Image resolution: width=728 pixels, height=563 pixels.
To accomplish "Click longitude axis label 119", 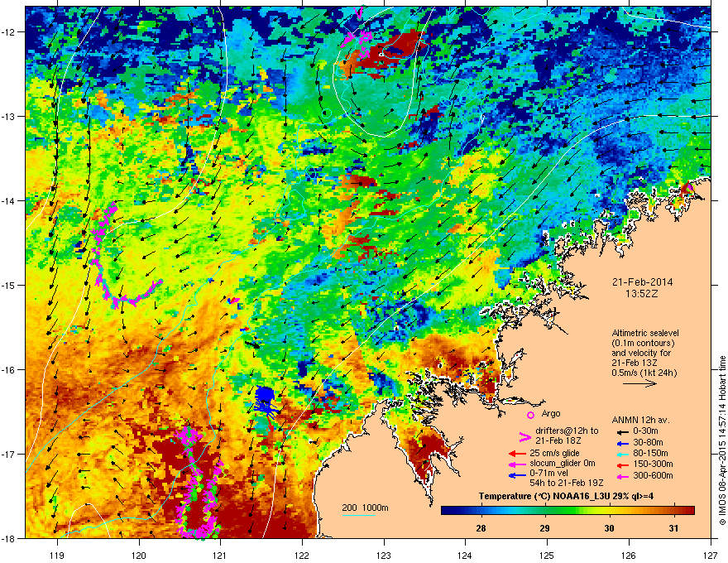I will 57,555.
